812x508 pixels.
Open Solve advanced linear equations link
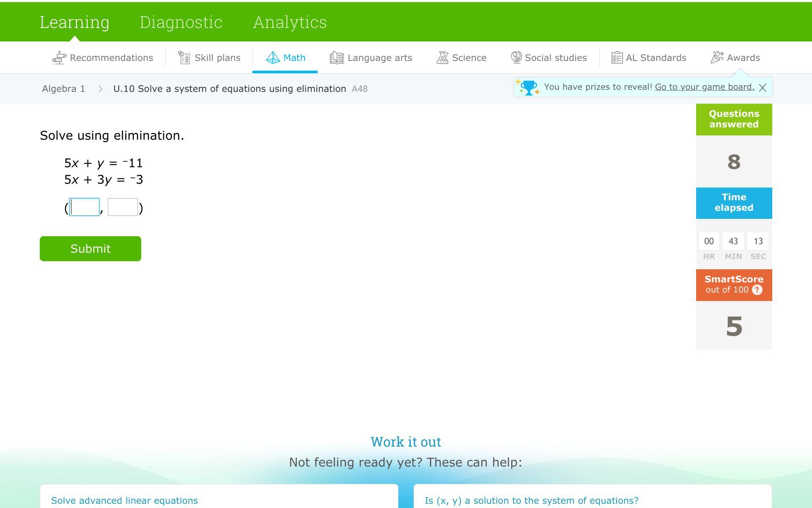[124, 500]
